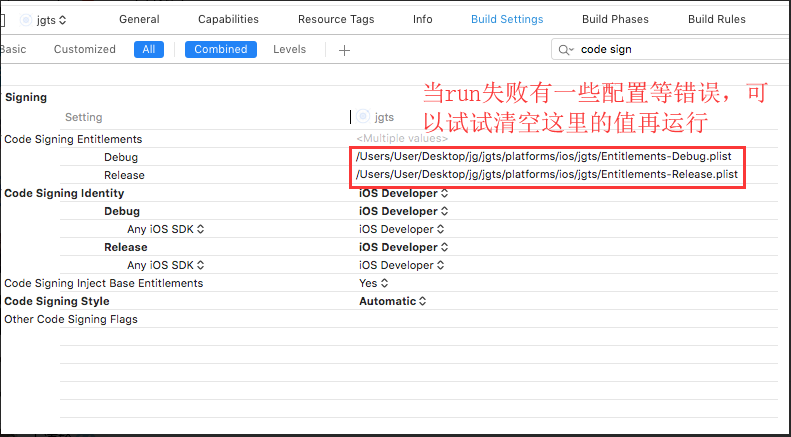Switch to the General tab
Viewport: 791px width, 437px height.
[139, 19]
